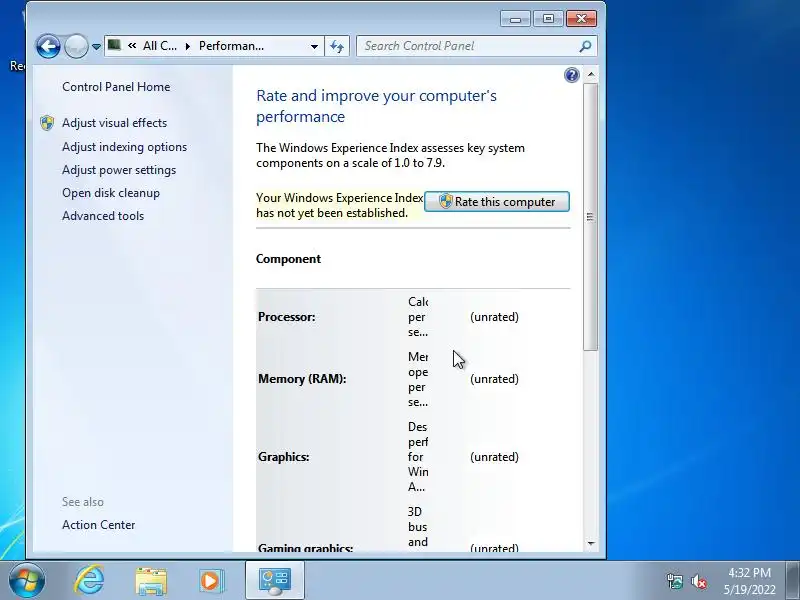Open Action Center under See also
The height and width of the screenshot is (600, 800).
click(x=98, y=525)
